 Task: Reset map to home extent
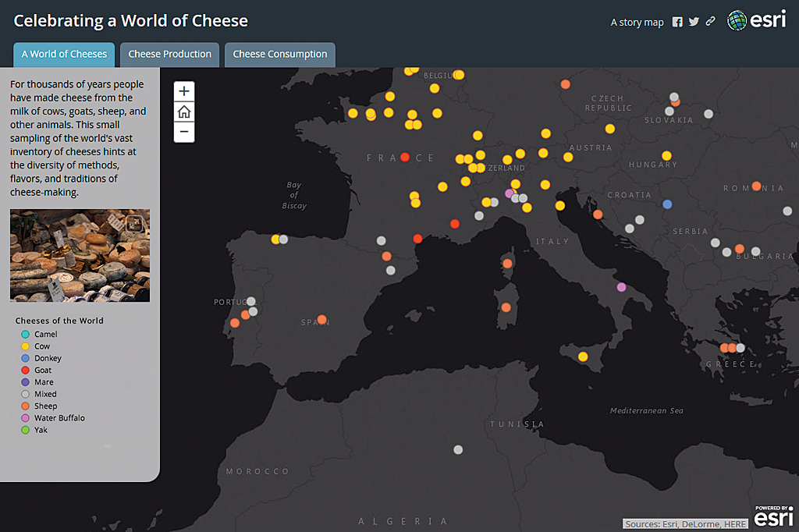tap(184, 112)
